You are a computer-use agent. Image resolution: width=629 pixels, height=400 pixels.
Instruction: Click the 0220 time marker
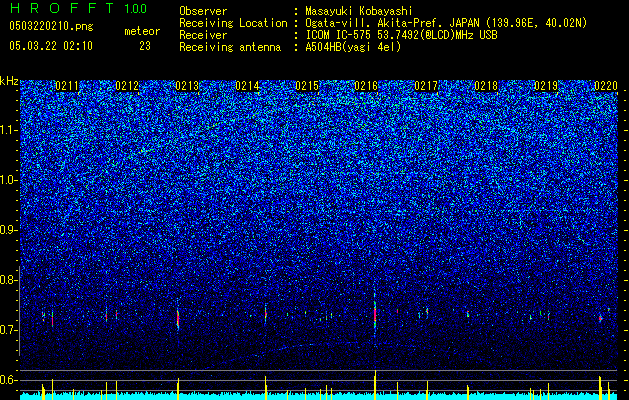[x=605, y=86]
